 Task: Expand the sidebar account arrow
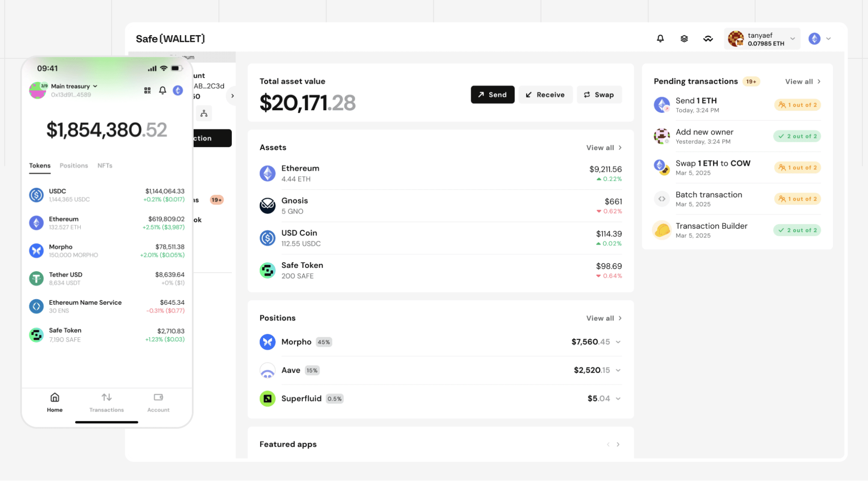[x=232, y=96]
